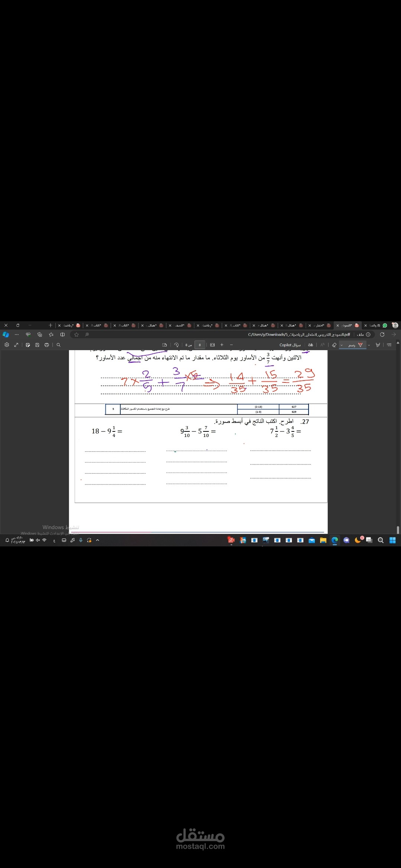Go forward in browser history
The width and height of the screenshot is (401, 868).
pyautogui.click(x=394, y=334)
